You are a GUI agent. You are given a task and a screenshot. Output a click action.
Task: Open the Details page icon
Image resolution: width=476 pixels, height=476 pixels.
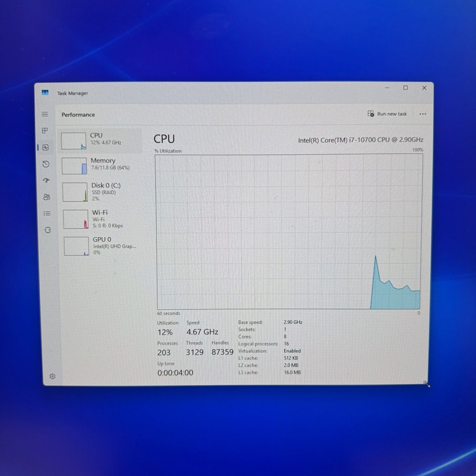[x=47, y=214]
